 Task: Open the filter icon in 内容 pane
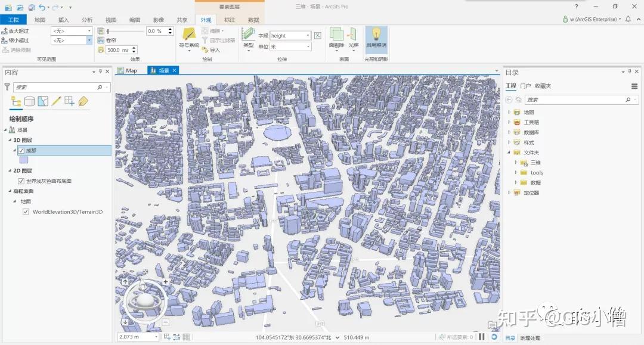(x=7, y=86)
